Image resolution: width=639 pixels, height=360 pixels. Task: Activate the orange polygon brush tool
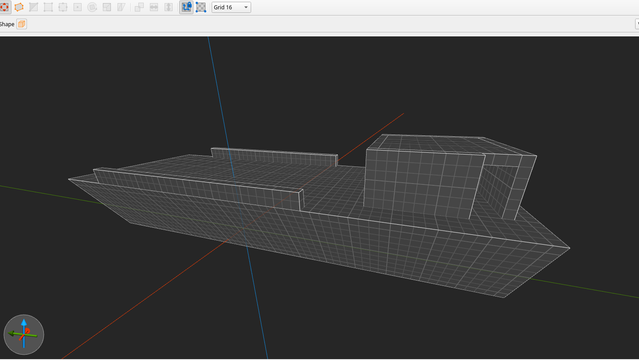pyautogui.click(x=19, y=7)
